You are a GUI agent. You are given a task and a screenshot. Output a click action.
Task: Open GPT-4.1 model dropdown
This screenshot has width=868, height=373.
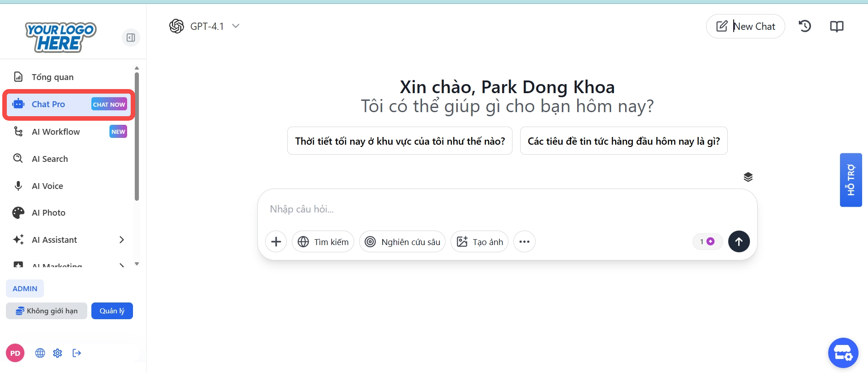[x=204, y=26]
